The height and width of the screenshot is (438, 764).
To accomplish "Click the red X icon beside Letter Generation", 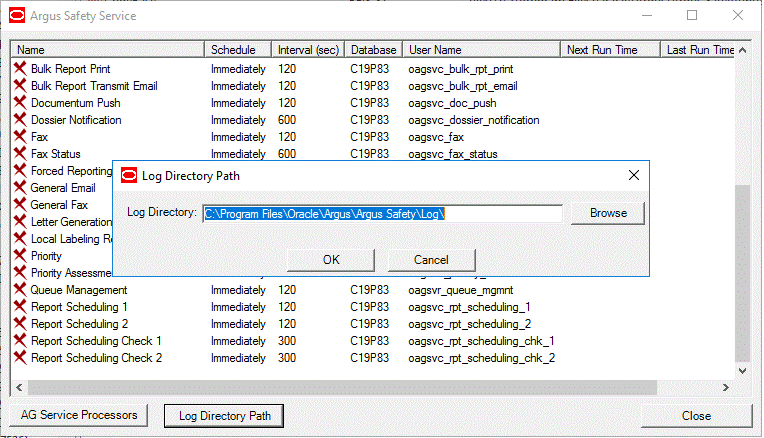I will (20, 222).
